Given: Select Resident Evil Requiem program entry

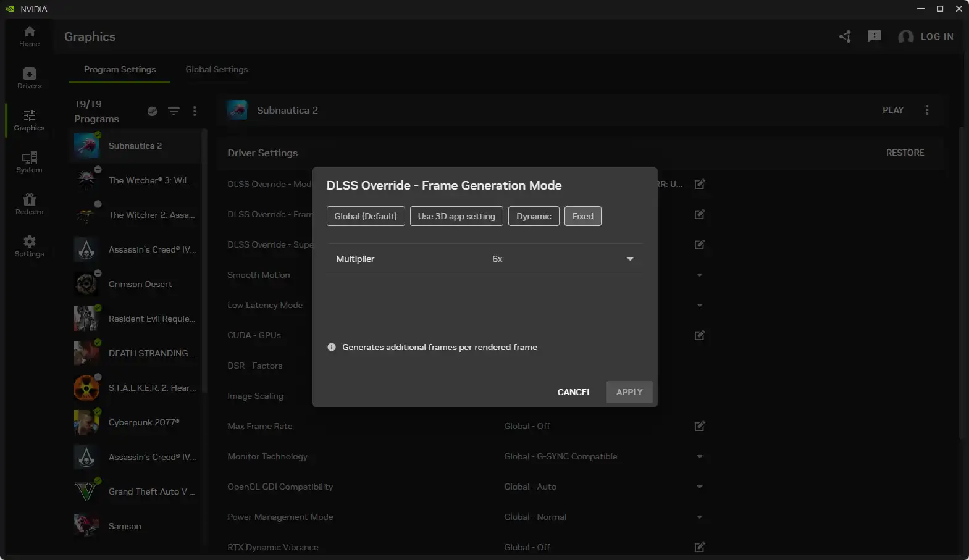Looking at the screenshot, I should pyautogui.click(x=135, y=319).
